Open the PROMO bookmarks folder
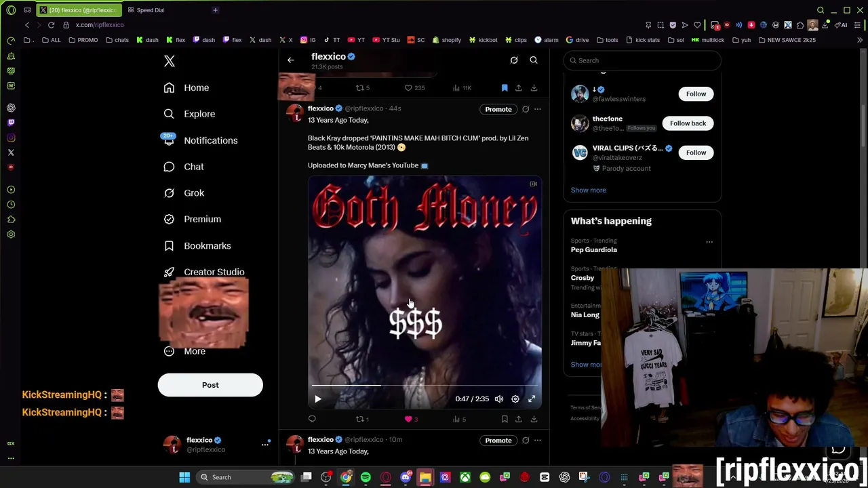The height and width of the screenshot is (488, 868). [83, 40]
